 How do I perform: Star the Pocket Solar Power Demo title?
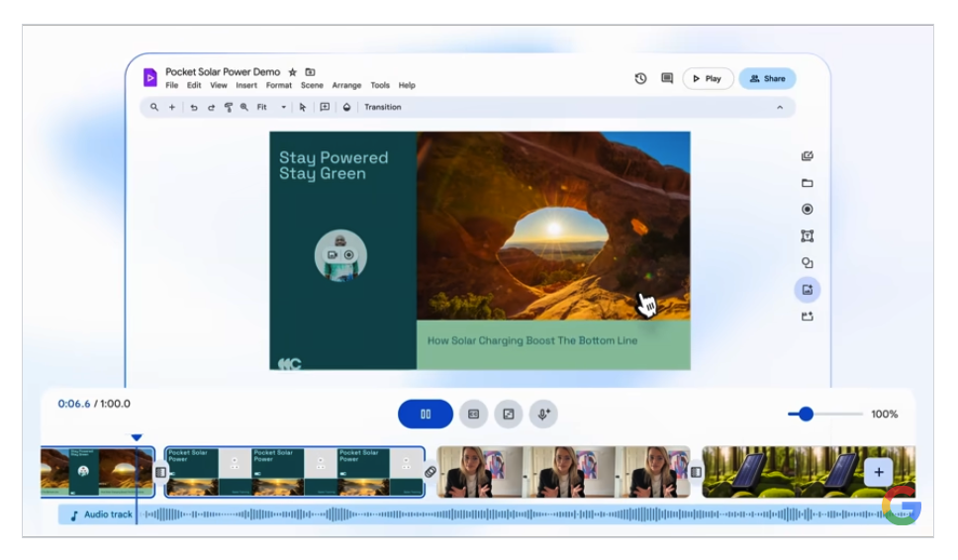(292, 72)
